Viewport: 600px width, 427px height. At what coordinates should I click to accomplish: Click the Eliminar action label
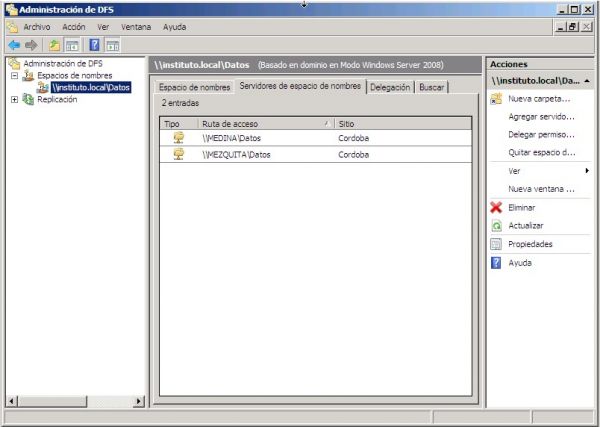click(x=522, y=207)
